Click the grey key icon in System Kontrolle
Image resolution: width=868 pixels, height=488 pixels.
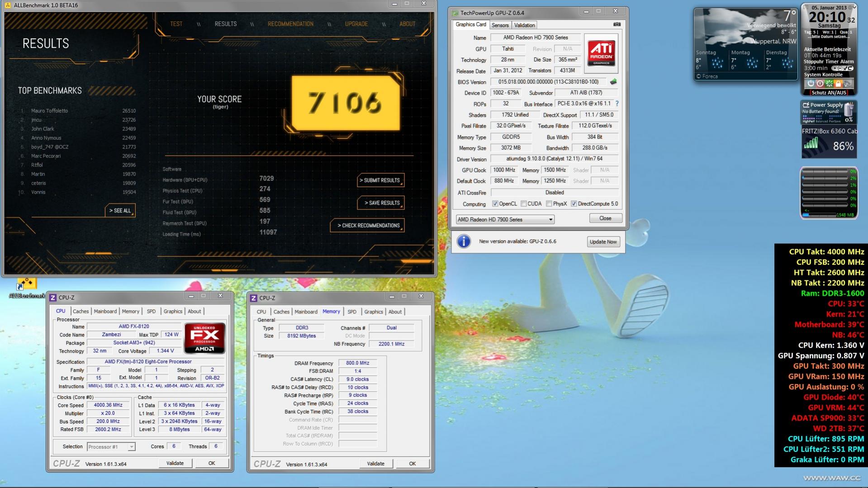pyautogui.click(x=848, y=83)
